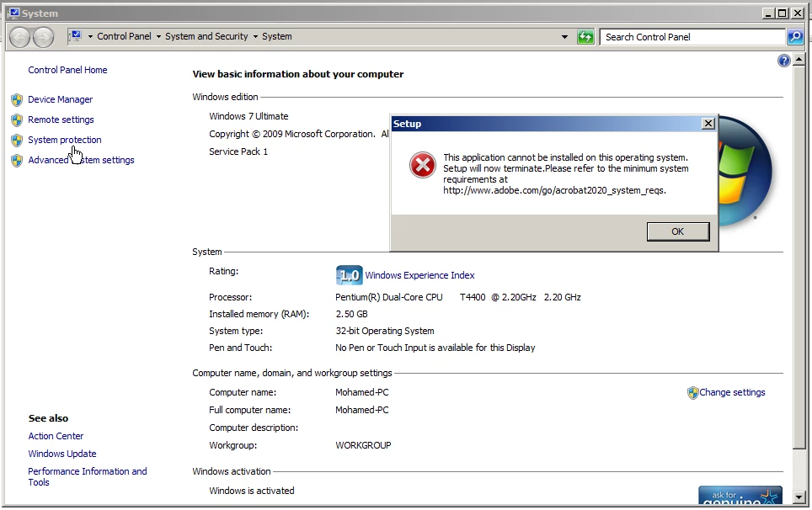
Task: Expand the dropdown arrow before Control Panel
Action: [90, 37]
